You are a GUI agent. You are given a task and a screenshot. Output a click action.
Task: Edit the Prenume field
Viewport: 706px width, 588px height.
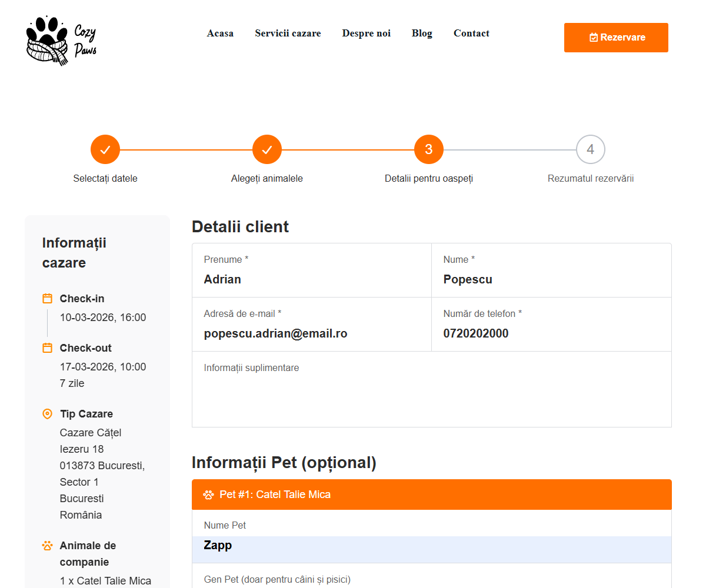tap(312, 279)
